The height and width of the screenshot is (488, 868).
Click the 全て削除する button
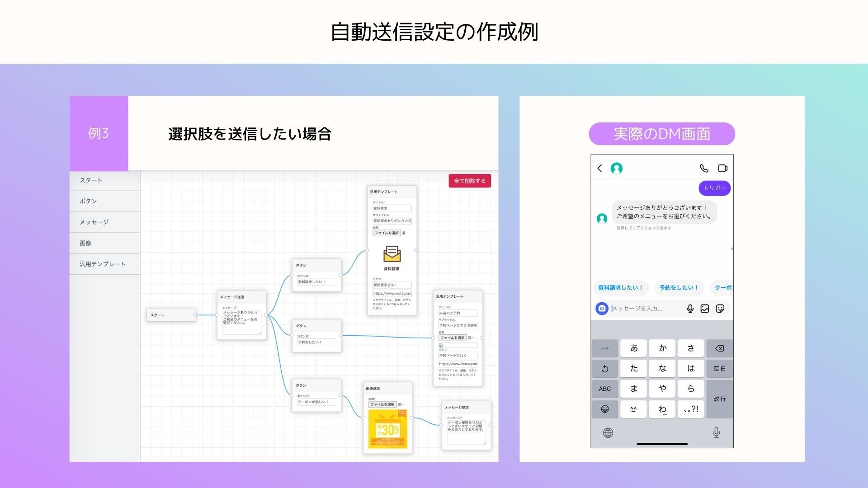coord(469,181)
